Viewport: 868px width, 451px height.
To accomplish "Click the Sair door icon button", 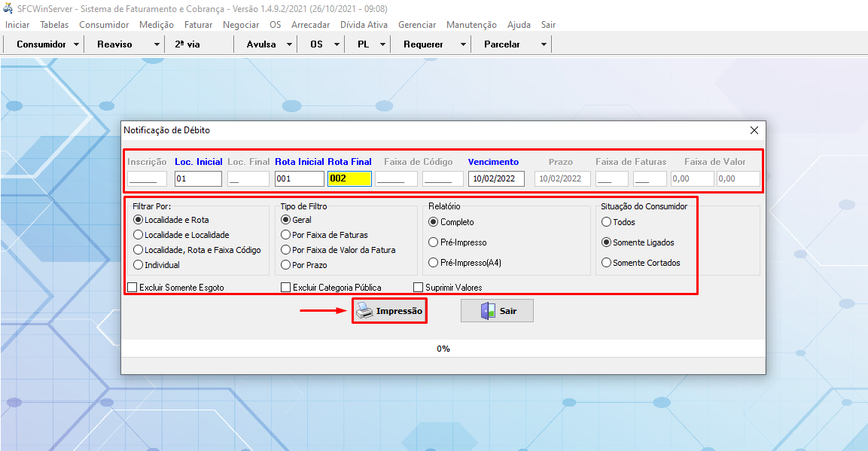I will point(497,311).
